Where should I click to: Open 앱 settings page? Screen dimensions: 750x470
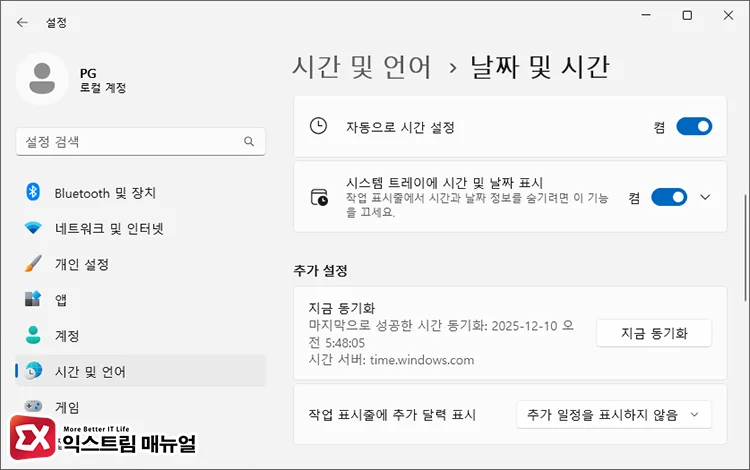[141, 299]
